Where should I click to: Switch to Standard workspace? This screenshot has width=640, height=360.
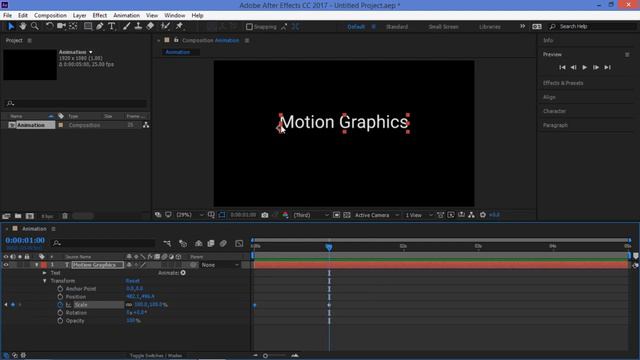click(397, 27)
